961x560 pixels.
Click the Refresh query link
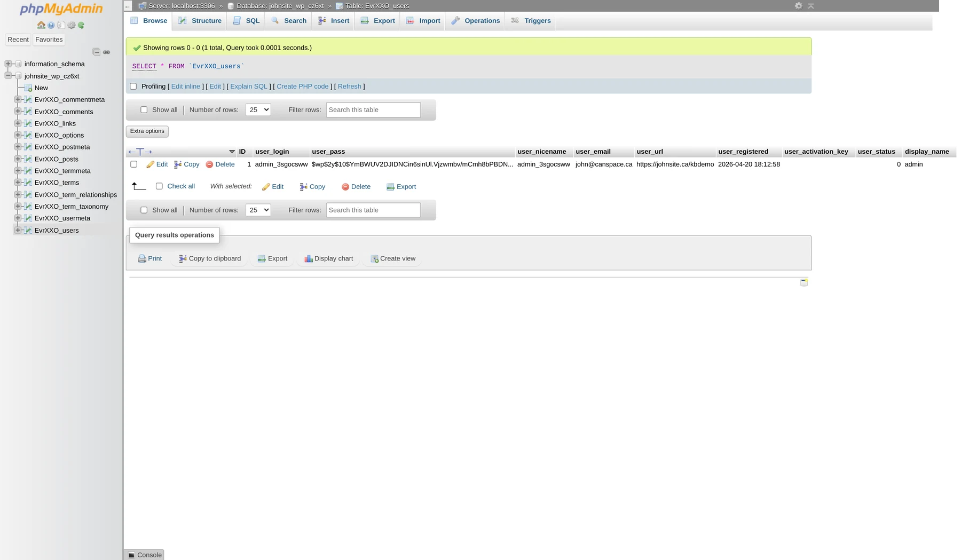point(350,86)
